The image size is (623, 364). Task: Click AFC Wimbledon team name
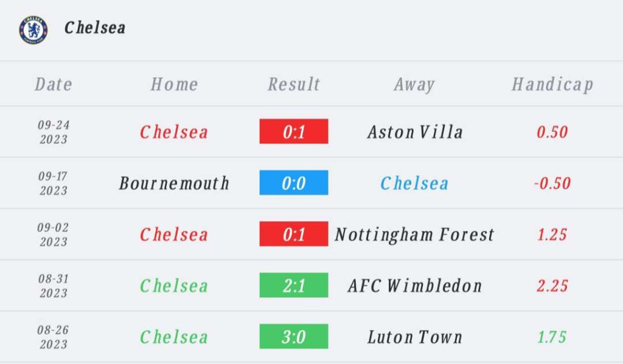point(415,286)
